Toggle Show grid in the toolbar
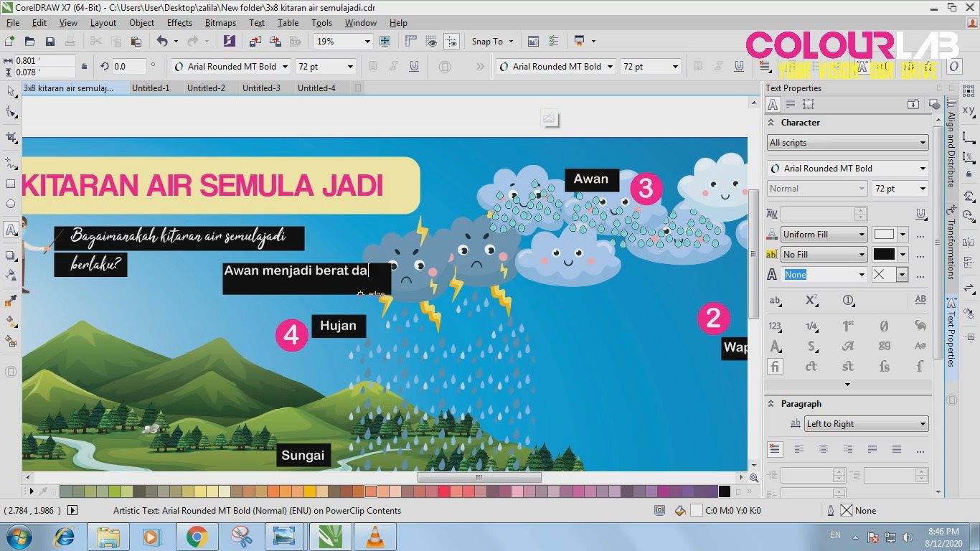This screenshot has height=551, width=980. pyautogui.click(x=431, y=42)
